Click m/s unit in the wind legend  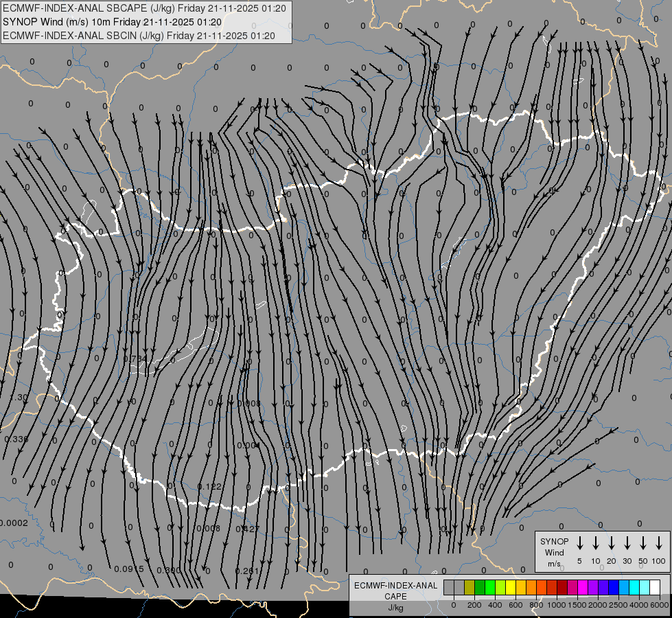point(554,564)
